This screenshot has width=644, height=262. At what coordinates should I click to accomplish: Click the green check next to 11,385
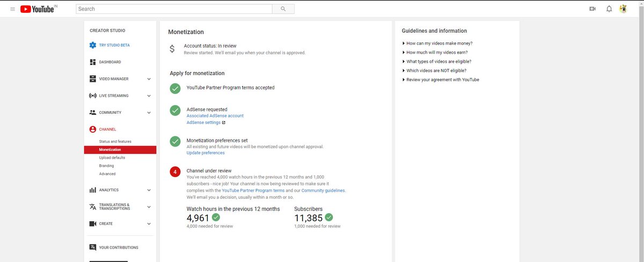pyautogui.click(x=329, y=217)
